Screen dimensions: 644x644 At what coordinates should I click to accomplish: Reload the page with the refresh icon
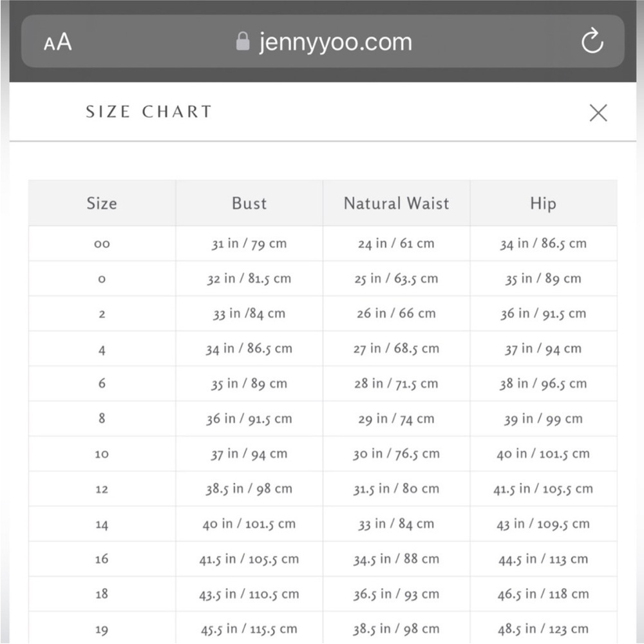pyautogui.click(x=592, y=41)
